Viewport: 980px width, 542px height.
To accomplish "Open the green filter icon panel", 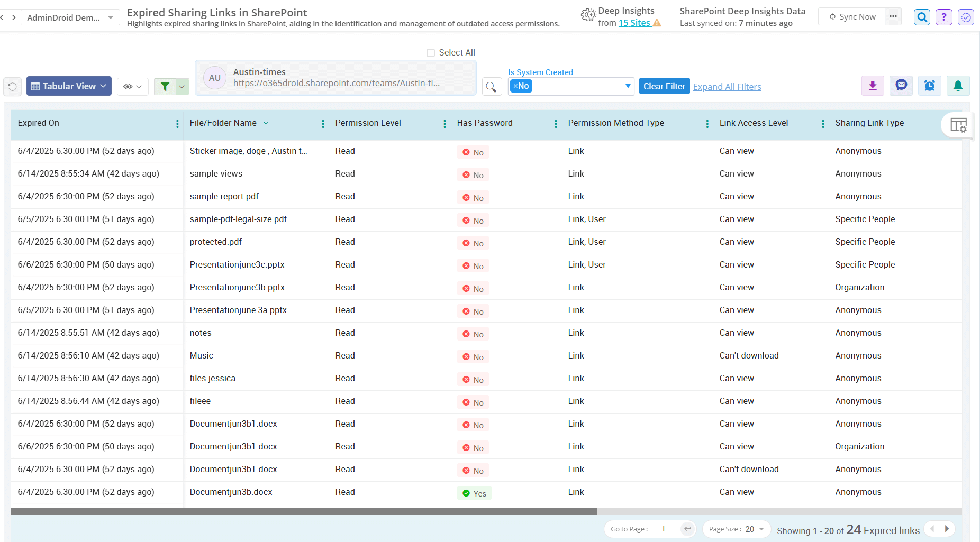I will pos(165,86).
